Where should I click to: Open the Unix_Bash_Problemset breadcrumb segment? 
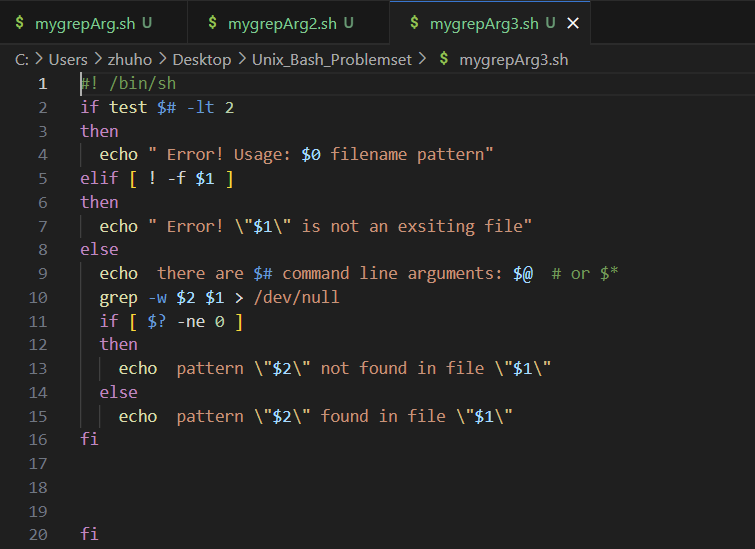[x=332, y=60]
